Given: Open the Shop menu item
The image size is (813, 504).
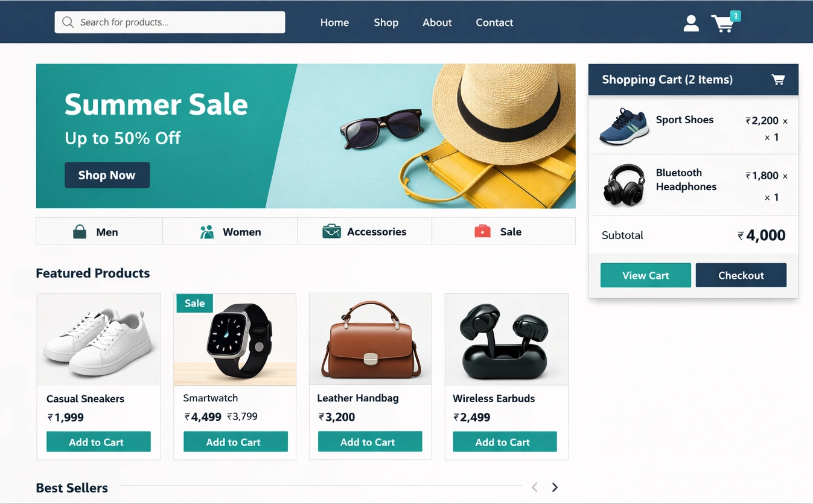Looking at the screenshot, I should [x=386, y=22].
